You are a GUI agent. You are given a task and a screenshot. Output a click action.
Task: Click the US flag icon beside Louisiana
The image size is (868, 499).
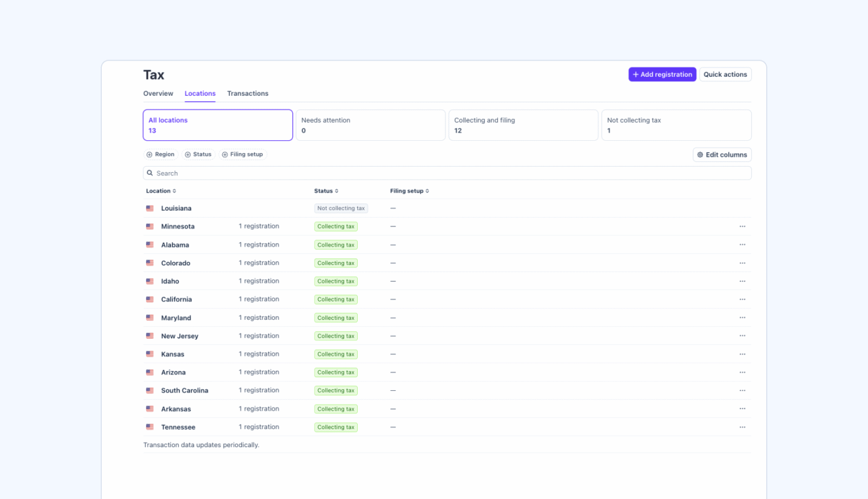click(x=150, y=208)
